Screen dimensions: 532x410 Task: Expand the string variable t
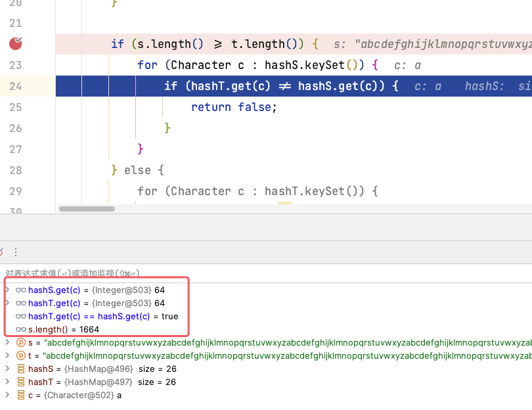point(7,355)
